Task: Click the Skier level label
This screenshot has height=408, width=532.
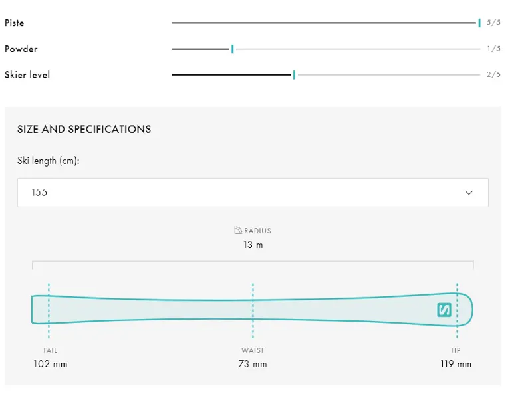Action: pos(27,75)
